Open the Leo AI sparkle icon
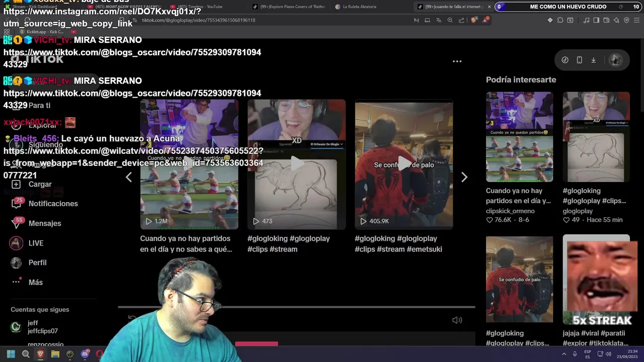This screenshot has height=362, width=644. click(616, 20)
